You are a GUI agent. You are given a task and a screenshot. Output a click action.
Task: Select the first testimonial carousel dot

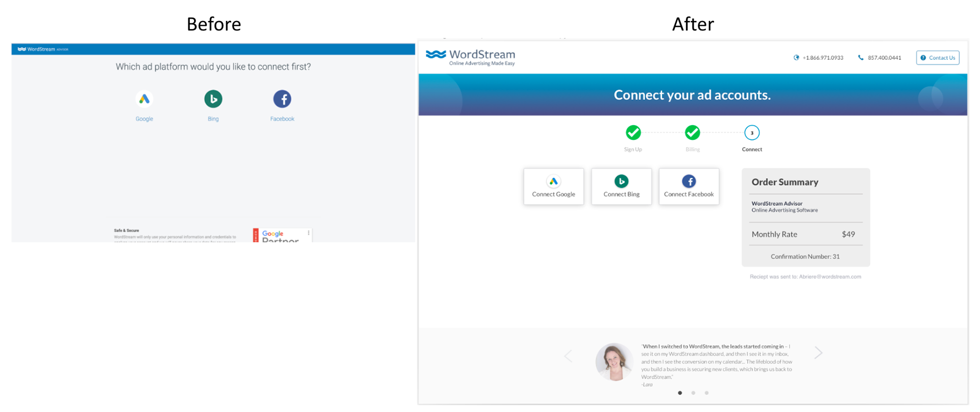[x=680, y=393]
